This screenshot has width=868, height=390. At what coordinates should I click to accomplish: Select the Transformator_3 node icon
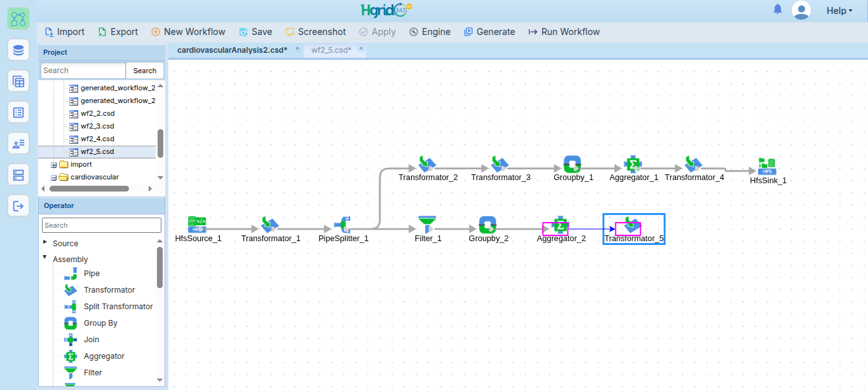click(499, 164)
